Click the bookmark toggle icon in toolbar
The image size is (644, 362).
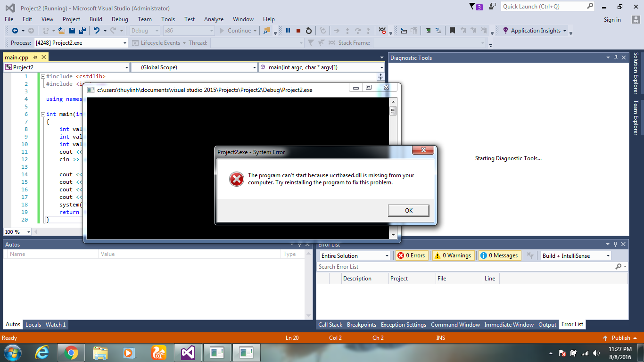[452, 31]
